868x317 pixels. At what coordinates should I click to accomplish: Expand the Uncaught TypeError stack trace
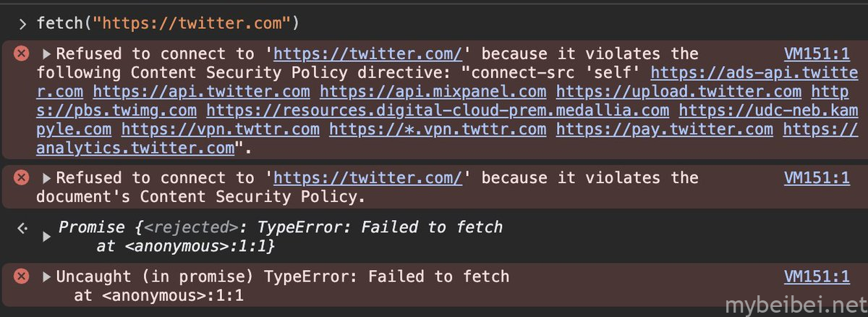click(x=48, y=277)
